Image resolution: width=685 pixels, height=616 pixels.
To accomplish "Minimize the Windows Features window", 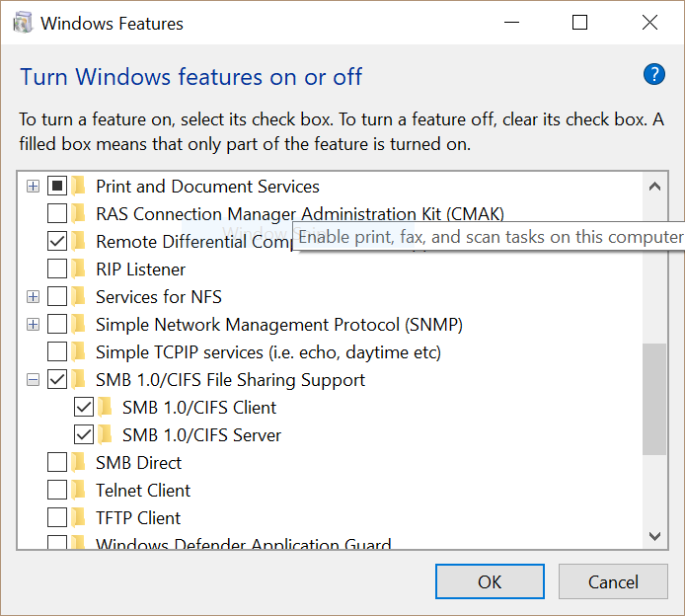I will coord(511,23).
